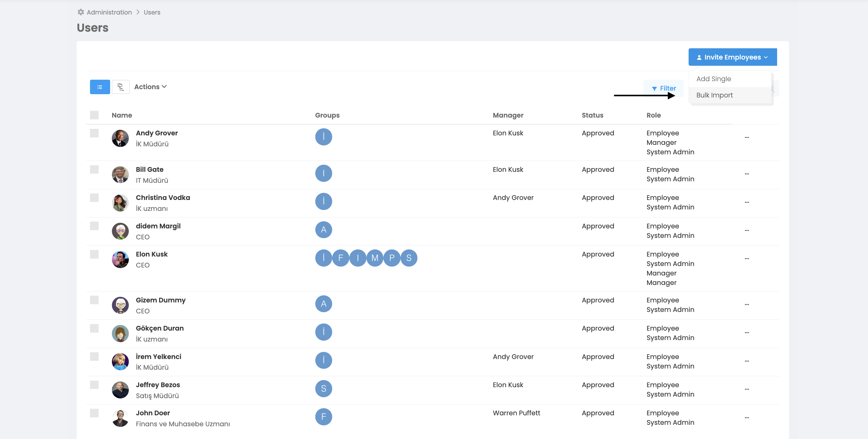The image size is (868, 439).
Task: Click the Administration gear icon
Action: point(81,12)
